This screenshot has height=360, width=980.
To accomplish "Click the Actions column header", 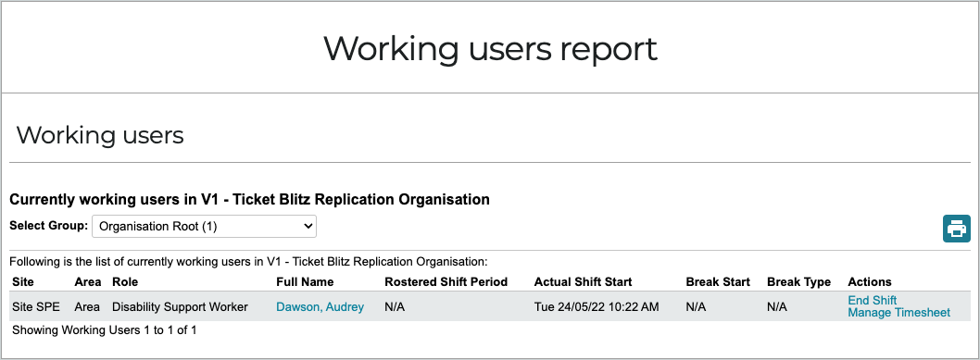I will pos(870,282).
